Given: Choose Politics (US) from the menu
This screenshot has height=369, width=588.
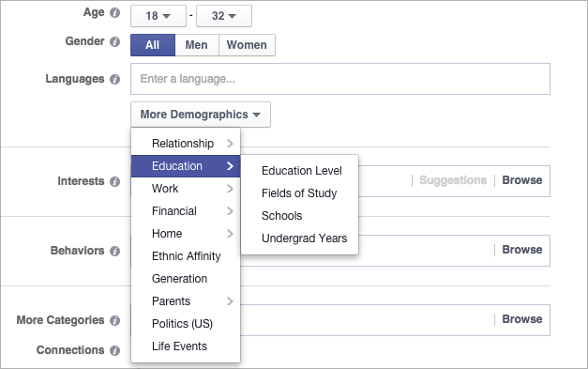Looking at the screenshot, I should click(186, 324).
